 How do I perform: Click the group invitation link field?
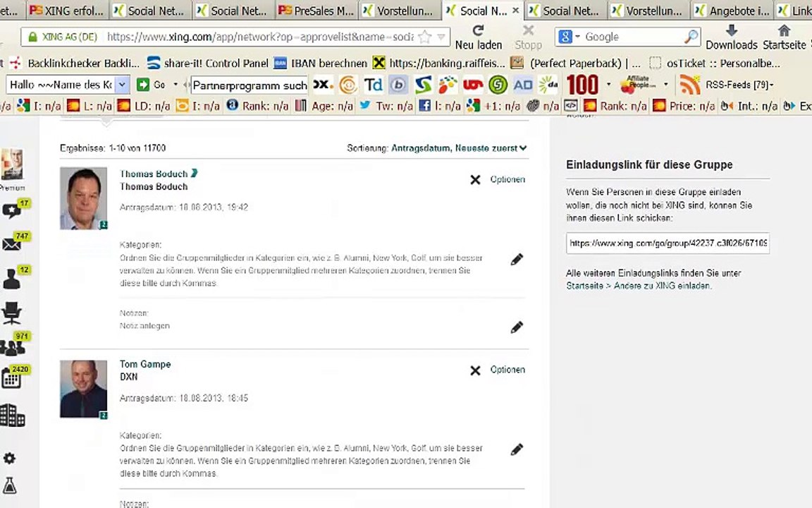click(x=668, y=243)
